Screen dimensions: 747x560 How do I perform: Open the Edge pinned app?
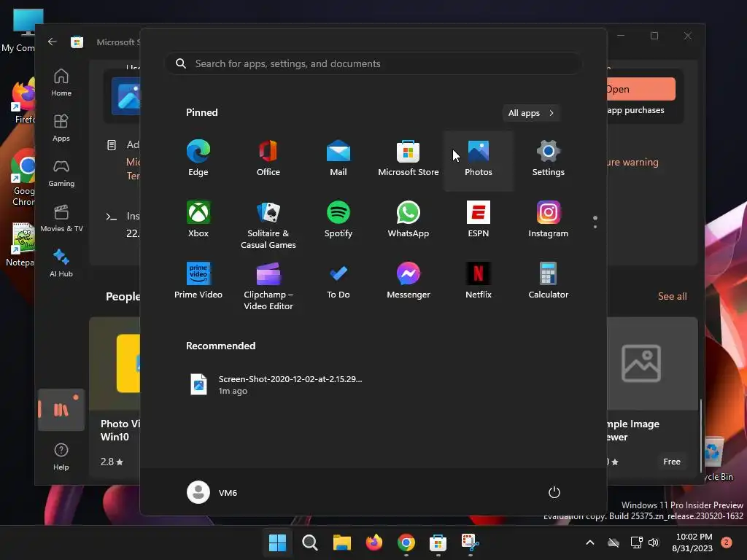point(198,159)
